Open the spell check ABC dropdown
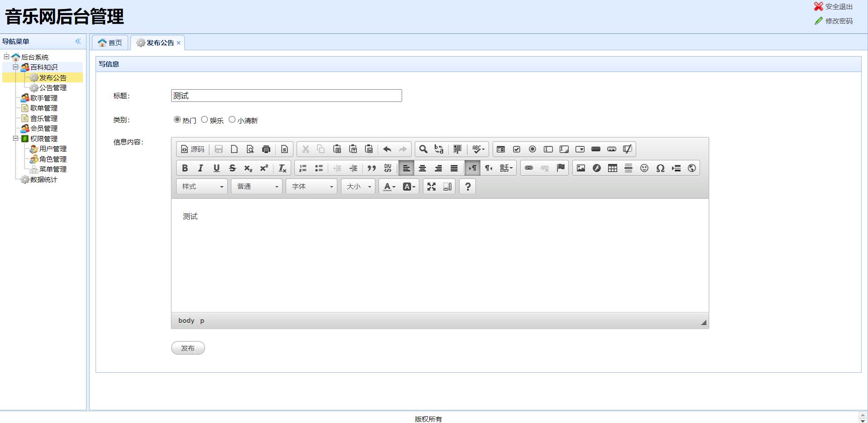Viewport: 868px width, 423px height. [x=478, y=149]
